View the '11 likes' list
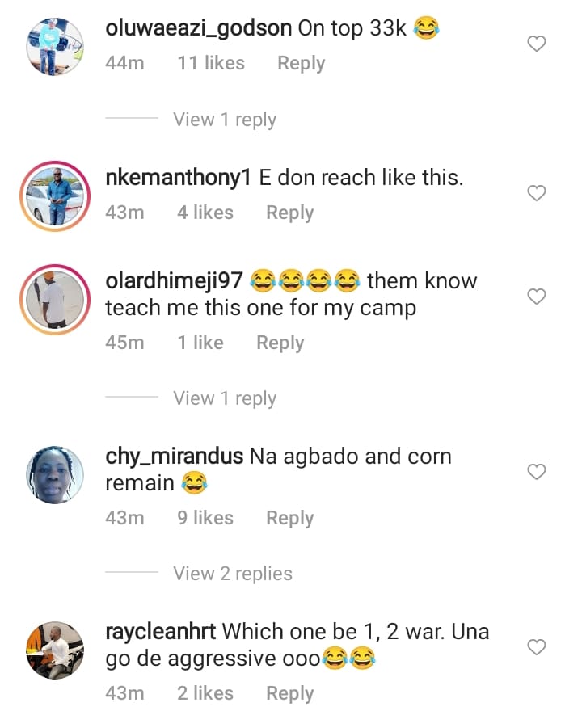The image size is (582, 728). (x=211, y=63)
